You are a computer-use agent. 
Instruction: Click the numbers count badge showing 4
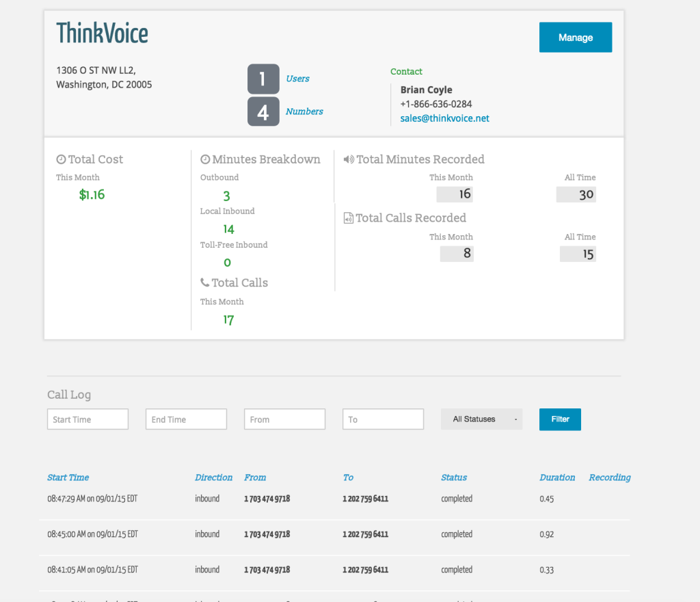coord(263,112)
